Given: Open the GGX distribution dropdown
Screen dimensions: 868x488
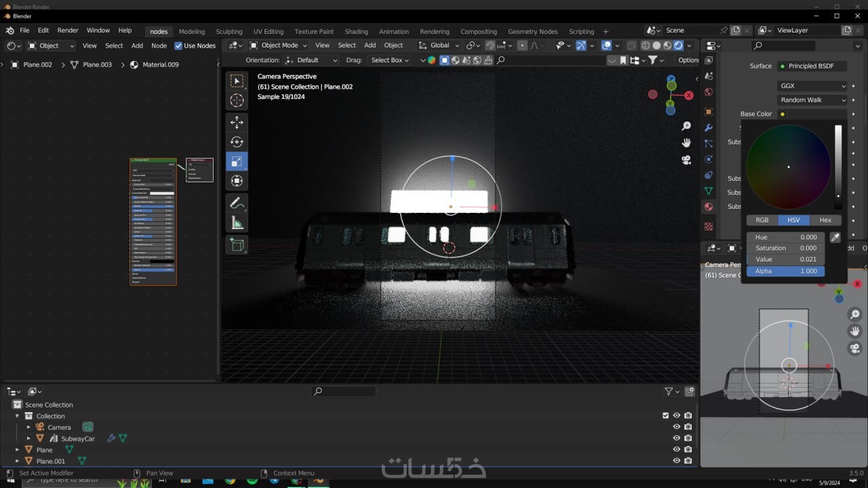Looking at the screenshot, I should 812,86.
